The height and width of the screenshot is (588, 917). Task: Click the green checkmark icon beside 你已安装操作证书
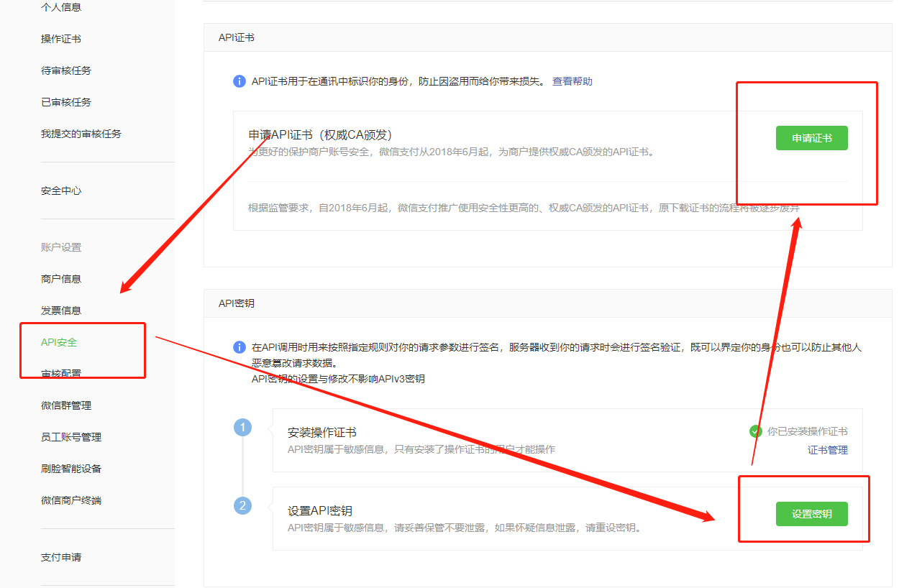pos(755,431)
